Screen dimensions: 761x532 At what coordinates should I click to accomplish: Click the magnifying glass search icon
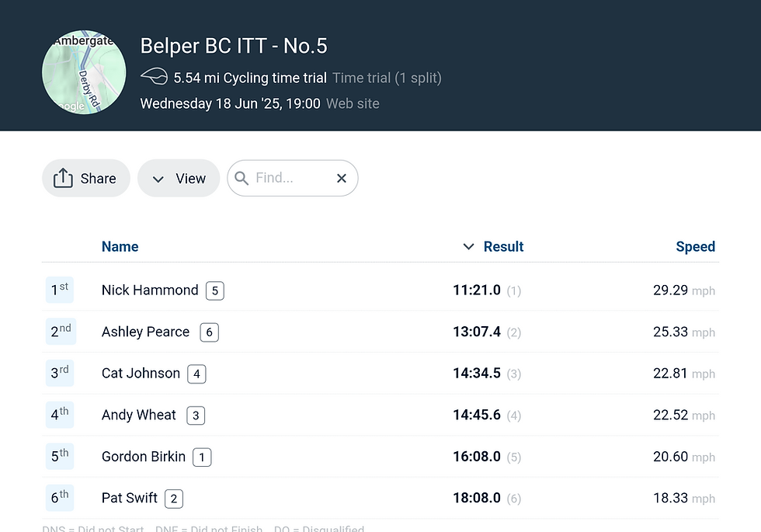click(x=242, y=178)
